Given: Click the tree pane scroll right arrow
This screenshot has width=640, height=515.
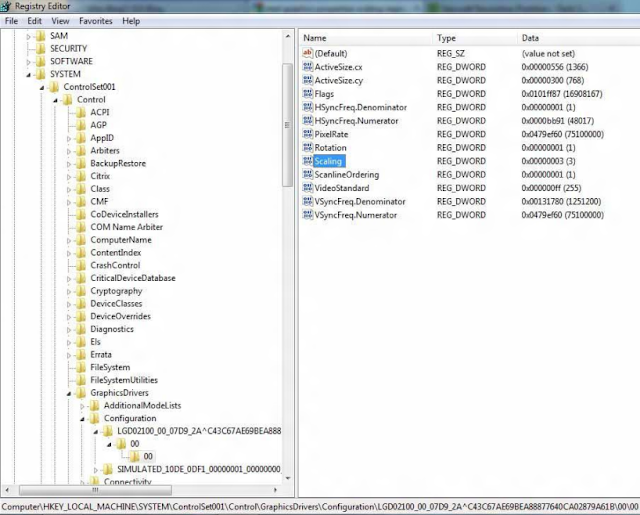Looking at the screenshot, I should [x=275, y=490].
